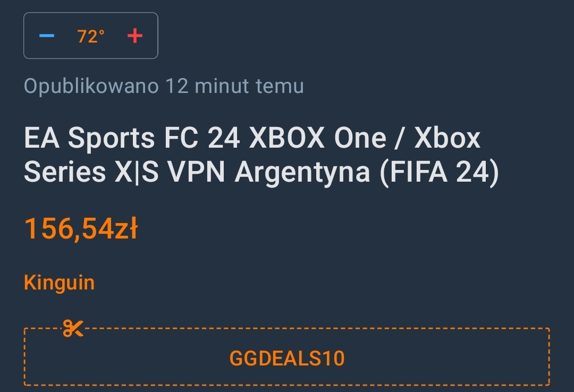The width and height of the screenshot is (574, 392).
Task: Click the word Argentyna in the title
Action: click(302, 173)
